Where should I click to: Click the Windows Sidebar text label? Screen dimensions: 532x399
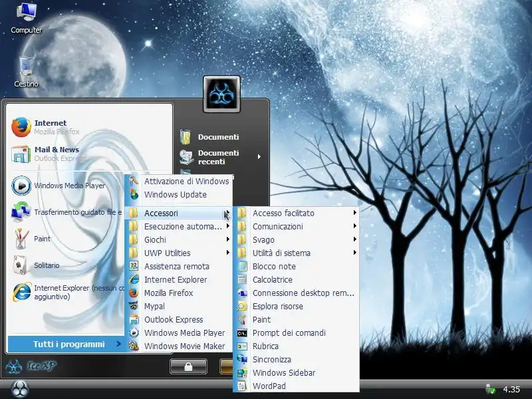[284, 372]
